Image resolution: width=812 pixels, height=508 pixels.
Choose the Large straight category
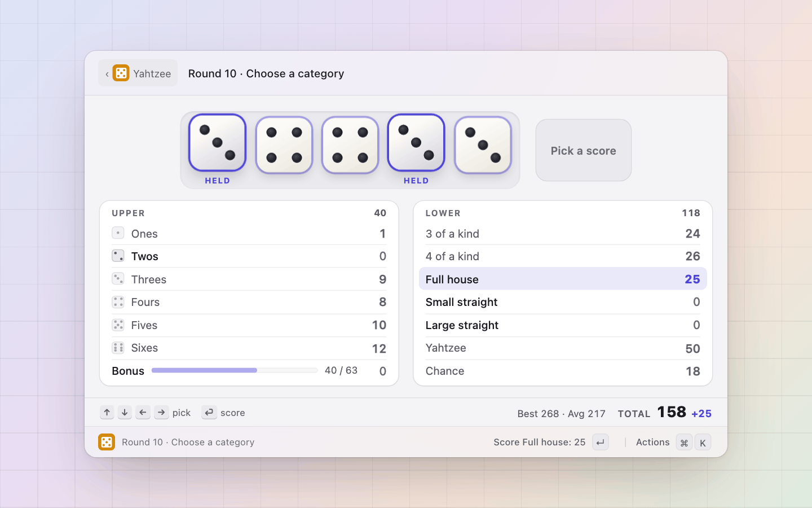click(x=563, y=325)
